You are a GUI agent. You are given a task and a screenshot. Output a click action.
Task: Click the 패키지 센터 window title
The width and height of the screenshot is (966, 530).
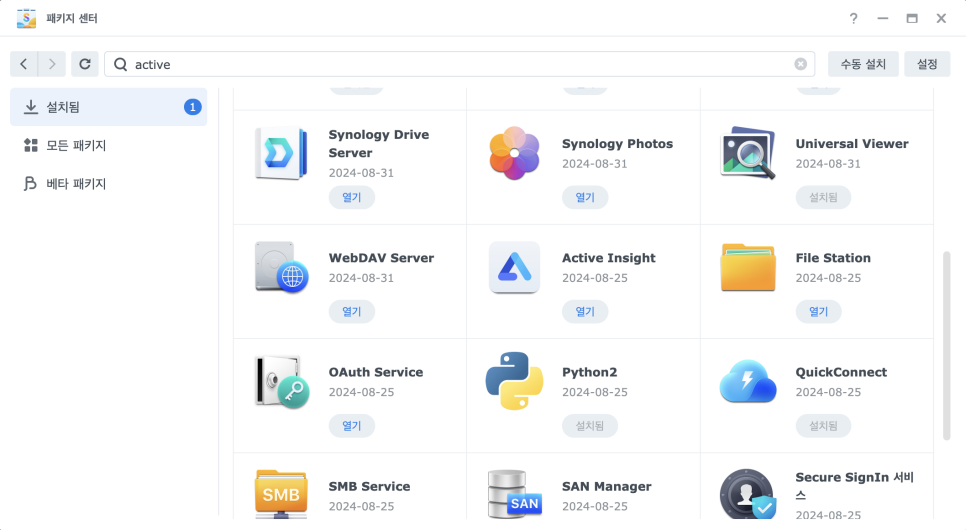[x=72, y=18]
